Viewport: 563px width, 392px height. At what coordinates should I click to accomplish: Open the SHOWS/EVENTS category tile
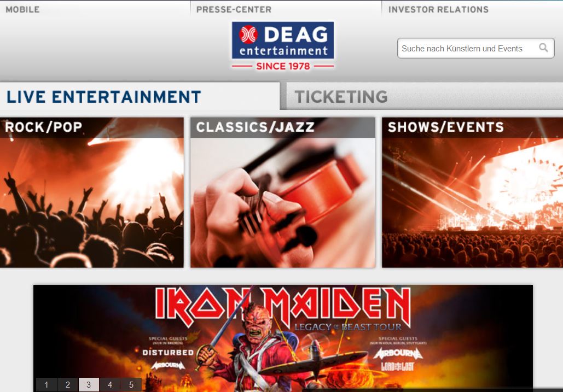pyautogui.click(x=472, y=192)
